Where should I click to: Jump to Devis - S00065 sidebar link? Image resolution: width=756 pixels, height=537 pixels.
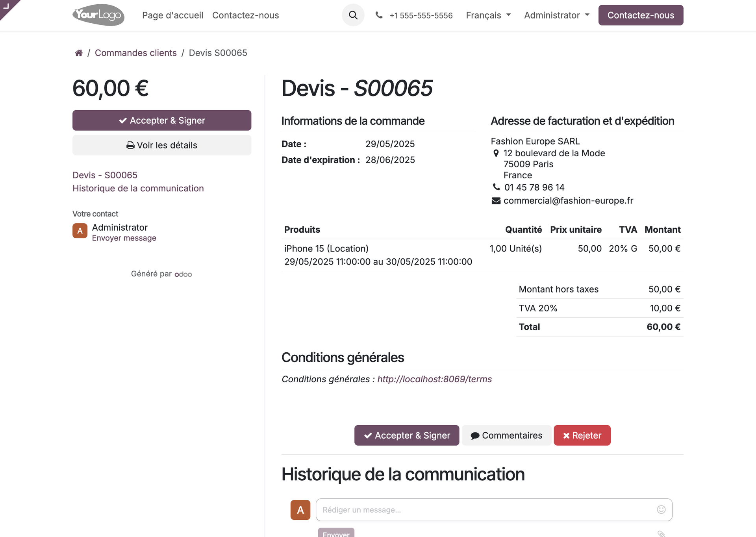[105, 175]
